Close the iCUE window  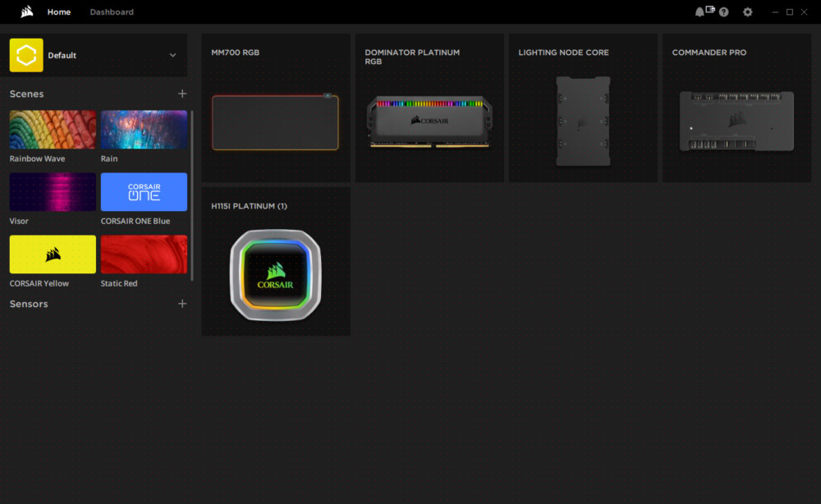[x=805, y=12]
